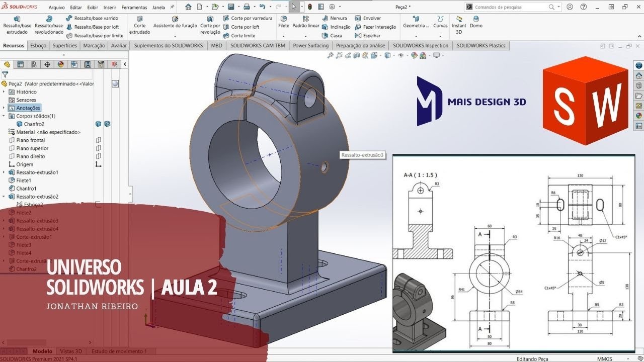Image resolution: width=644 pixels, height=362 pixels.
Task: Open the Ferramentas menu
Action: pos(134,8)
